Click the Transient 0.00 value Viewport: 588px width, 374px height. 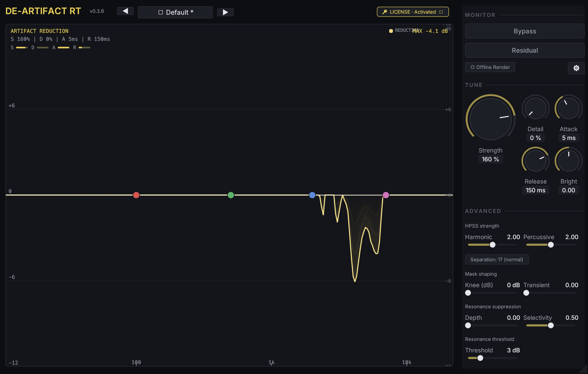pyautogui.click(x=572, y=285)
